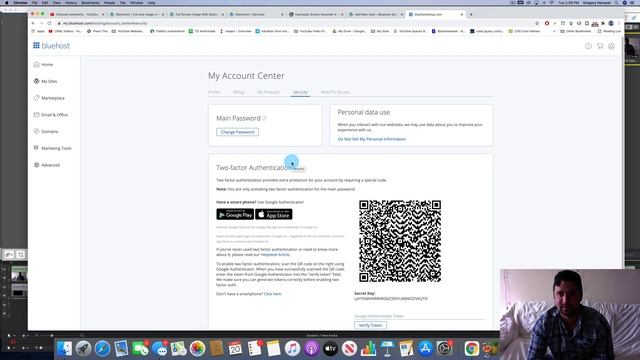Click the Bluehost logo
This screenshot has width=640, height=360.
coord(51,46)
